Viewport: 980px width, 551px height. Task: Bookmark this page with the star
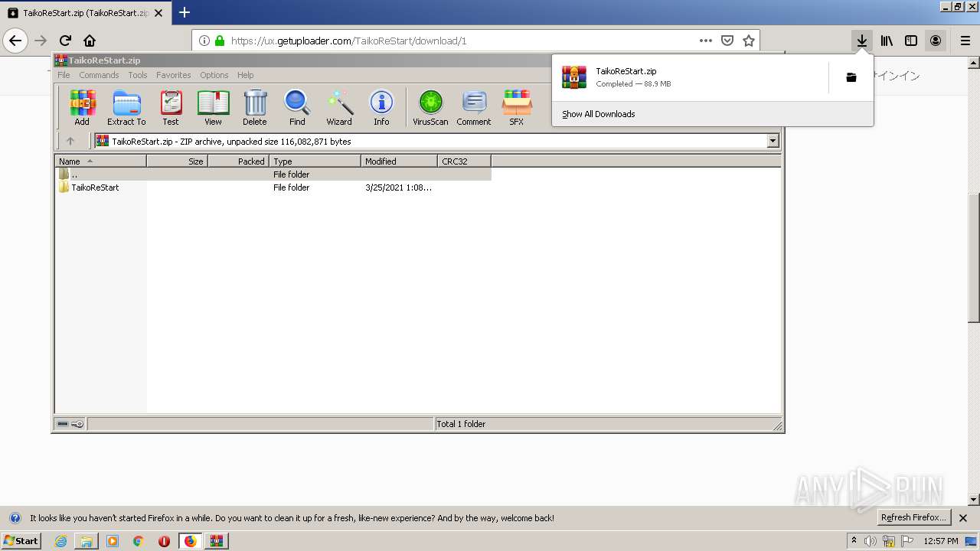(749, 41)
